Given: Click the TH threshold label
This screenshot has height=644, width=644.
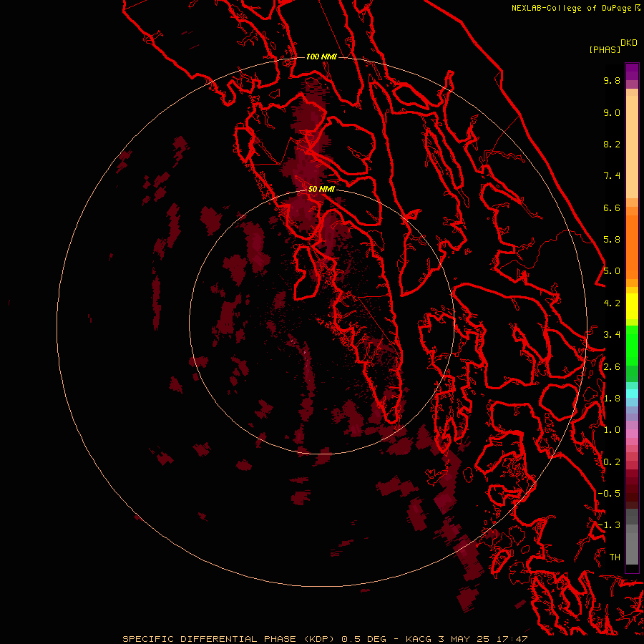Looking at the screenshot, I should tap(615, 557).
